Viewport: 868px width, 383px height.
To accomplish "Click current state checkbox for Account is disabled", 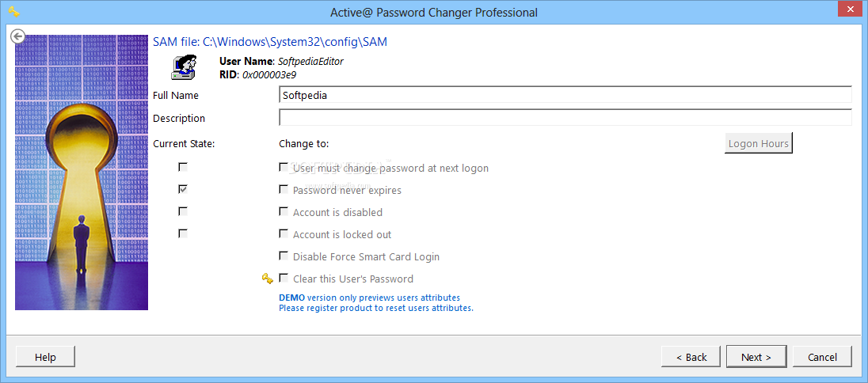I will (183, 211).
